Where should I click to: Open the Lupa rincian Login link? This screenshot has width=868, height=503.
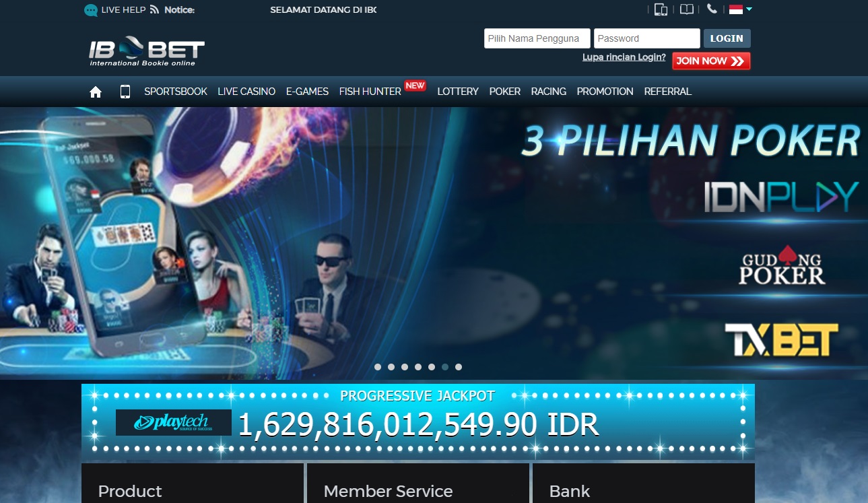pos(624,57)
